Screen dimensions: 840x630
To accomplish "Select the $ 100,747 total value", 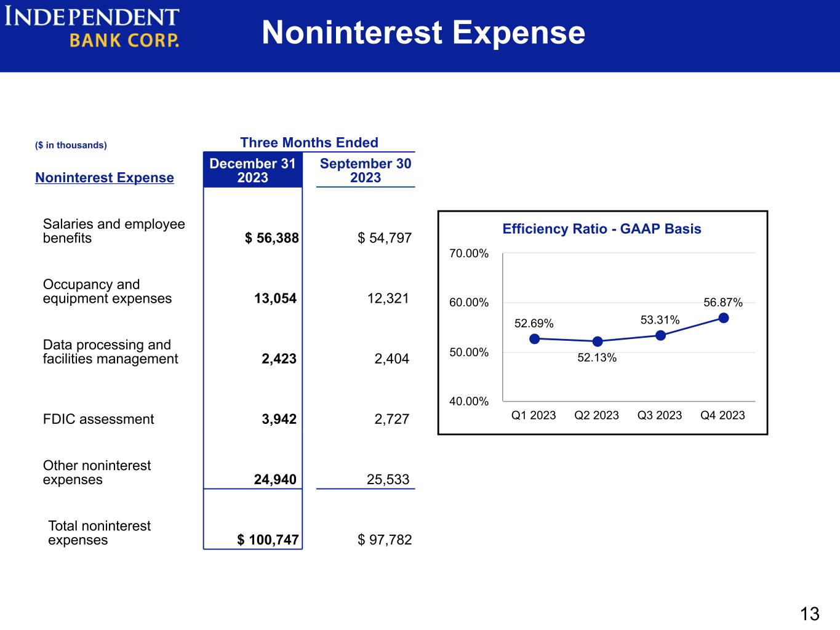I will pyautogui.click(x=268, y=540).
